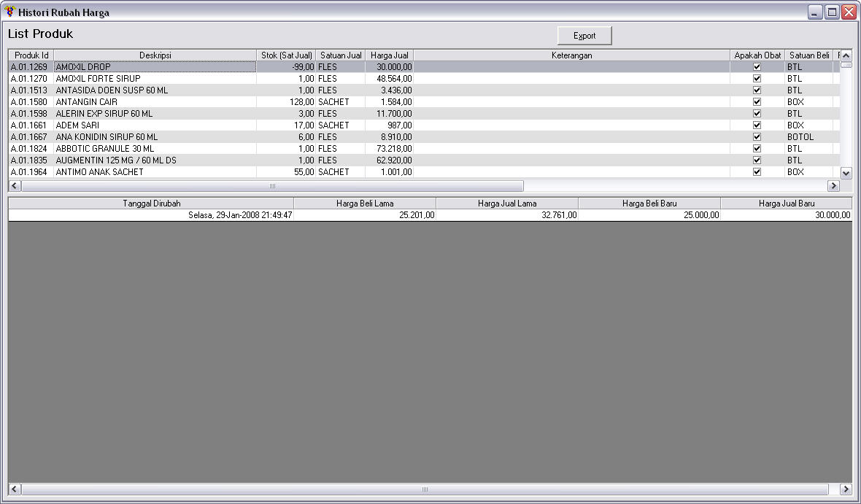This screenshot has height=504, width=861.
Task: Click the new sell price 30.000,00 history cell
Action: 787,215
